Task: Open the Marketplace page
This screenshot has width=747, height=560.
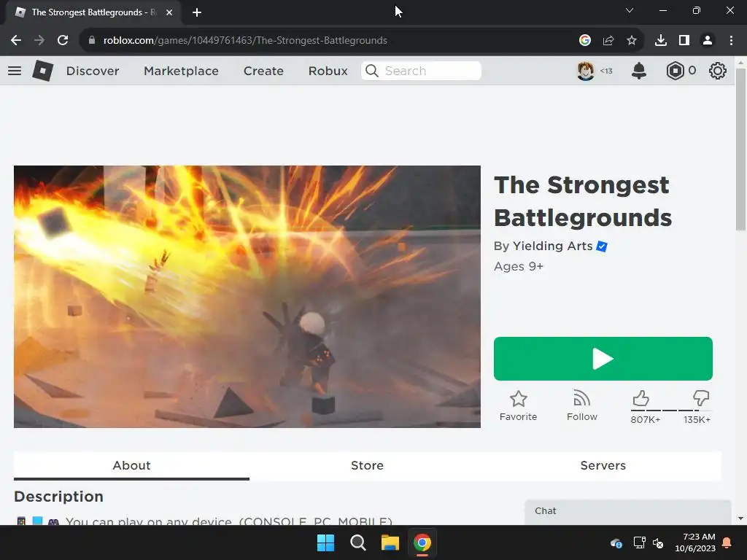Action: [181, 71]
